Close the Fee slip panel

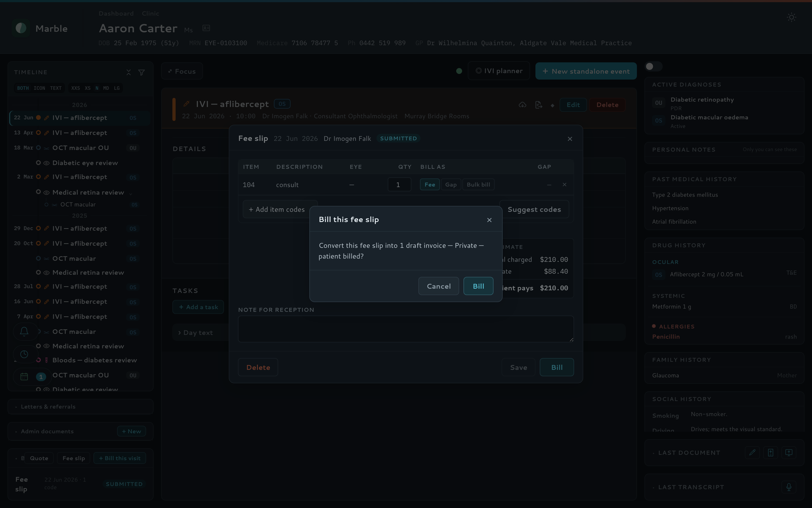point(570,139)
